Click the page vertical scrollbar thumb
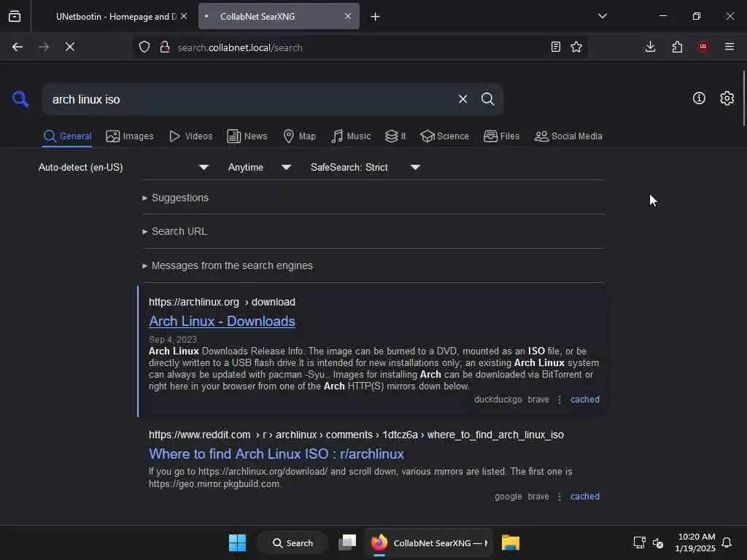 [x=743, y=98]
